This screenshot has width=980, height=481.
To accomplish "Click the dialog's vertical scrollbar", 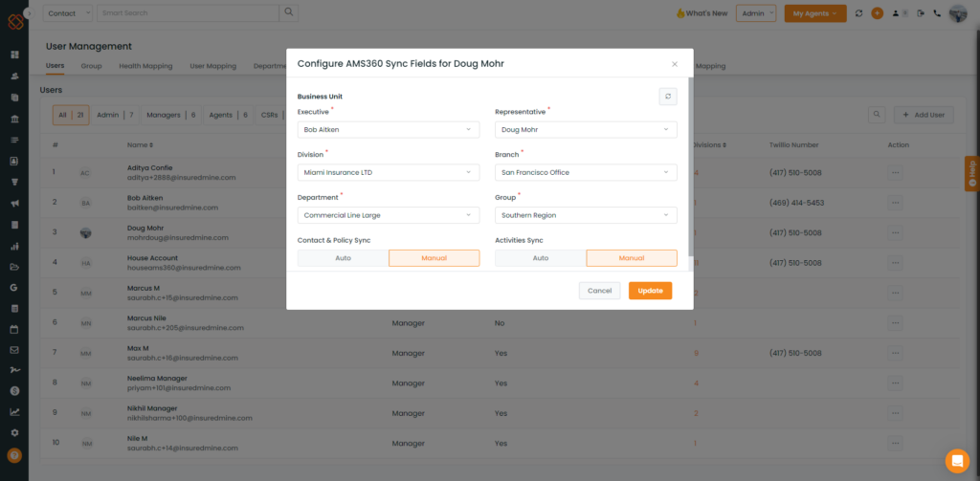I will (690, 166).
